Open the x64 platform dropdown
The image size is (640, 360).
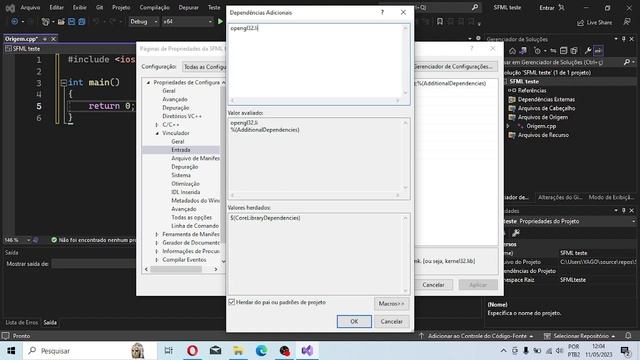coord(188,21)
